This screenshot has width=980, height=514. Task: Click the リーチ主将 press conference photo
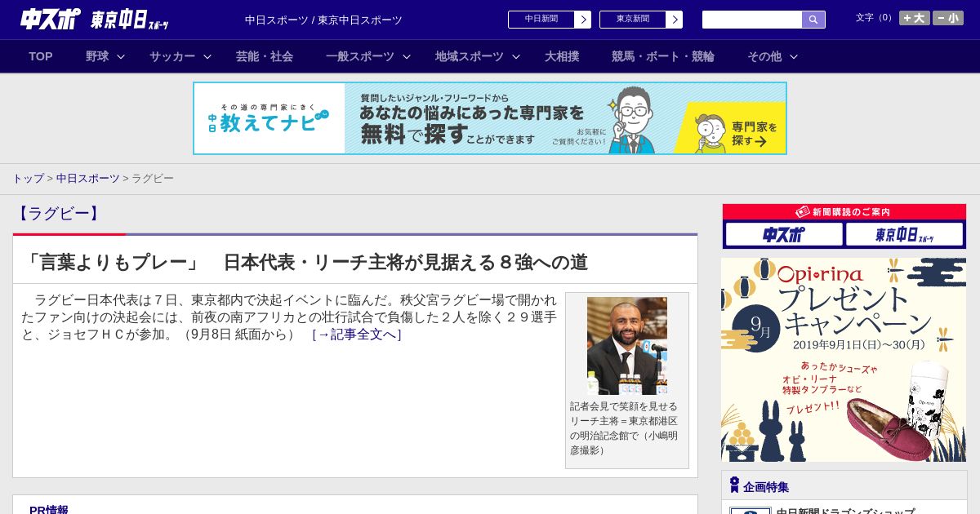pyautogui.click(x=627, y=346)
